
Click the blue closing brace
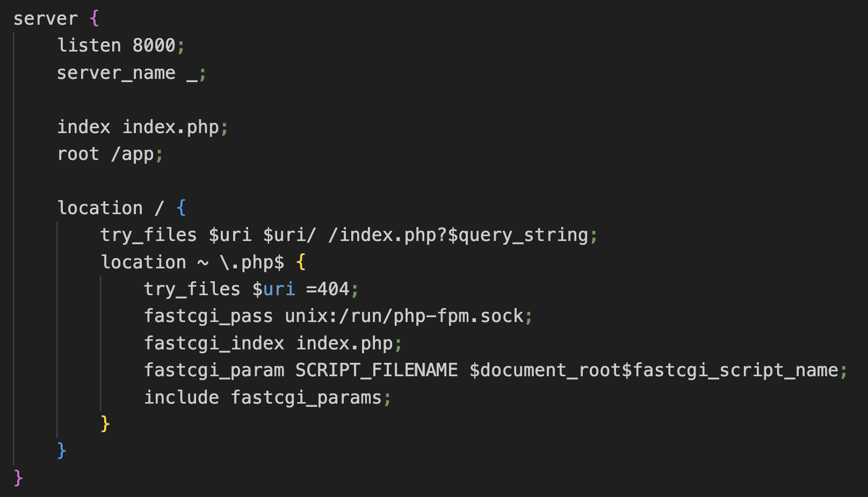pos(62,451)
